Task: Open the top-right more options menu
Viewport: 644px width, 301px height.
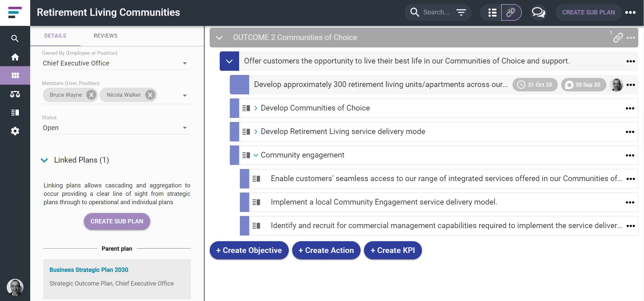Action: pos(630,12)
